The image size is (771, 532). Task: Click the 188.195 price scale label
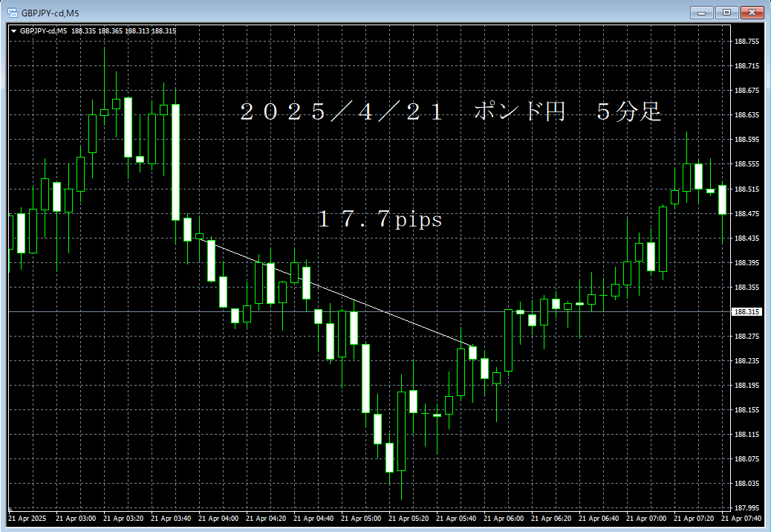click(x=746, y=386)
